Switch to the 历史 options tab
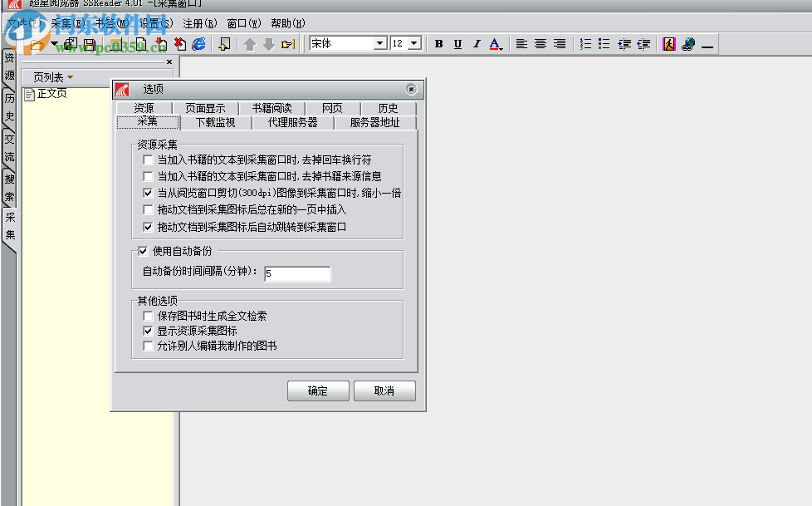This screenshot has width=812, height=506. pos(389,108)
